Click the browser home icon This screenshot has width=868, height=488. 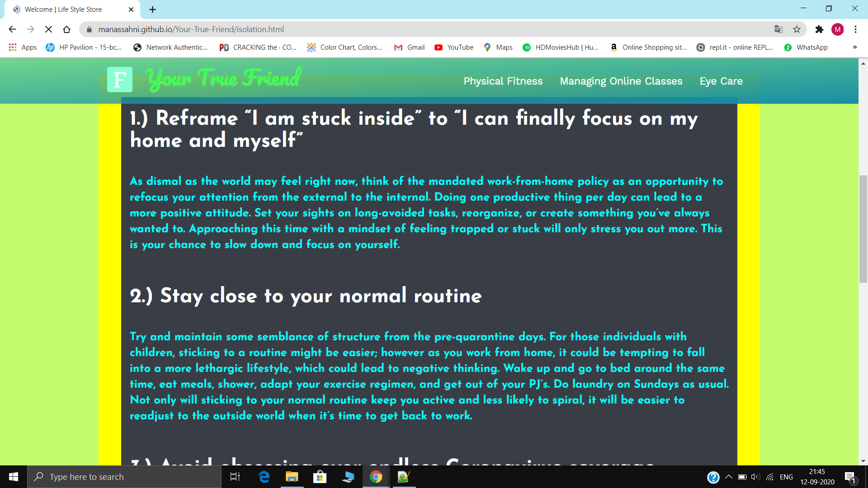[66, 29]
